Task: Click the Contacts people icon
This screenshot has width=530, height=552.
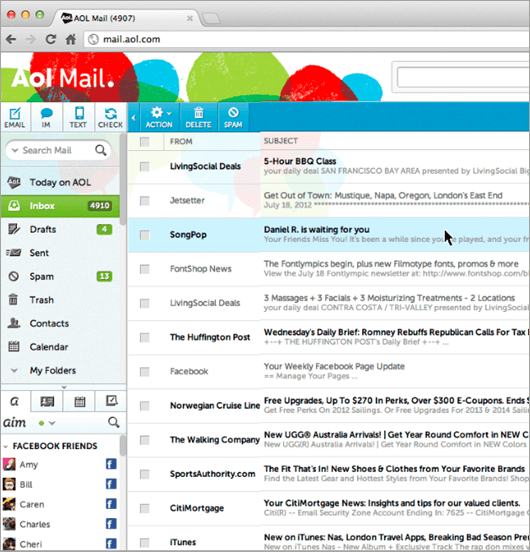Action: click(14, 323)
